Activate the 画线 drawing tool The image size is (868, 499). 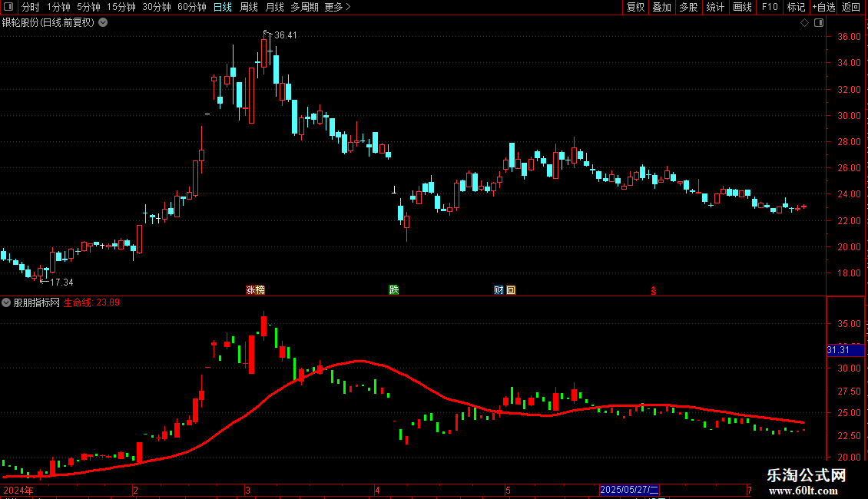742,7
